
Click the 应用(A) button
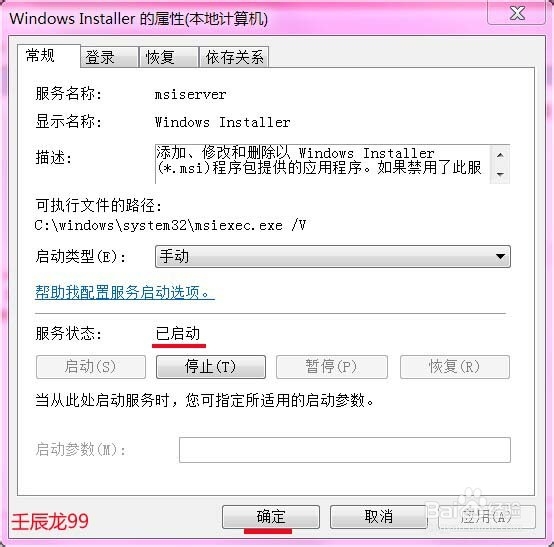487,517
